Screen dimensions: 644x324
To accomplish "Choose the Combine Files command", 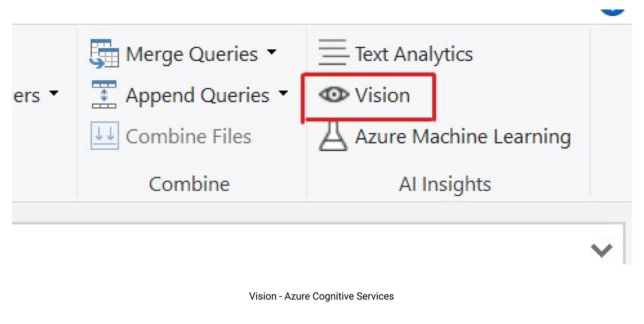I will [x=188, y=136].
